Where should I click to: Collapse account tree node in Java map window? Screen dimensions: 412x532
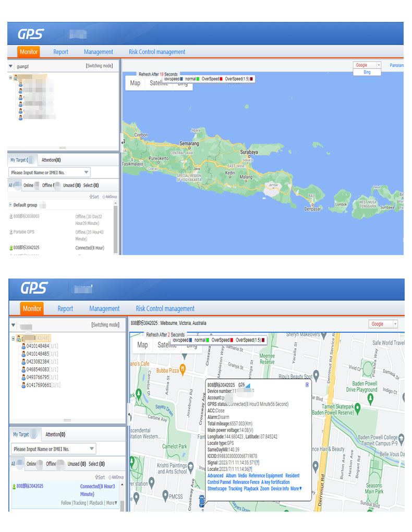coord(10,77)
